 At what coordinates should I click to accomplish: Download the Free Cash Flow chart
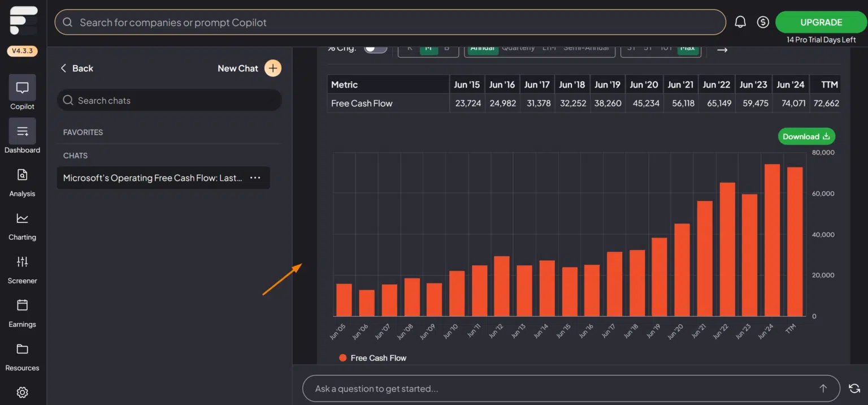tap(806, 136)
